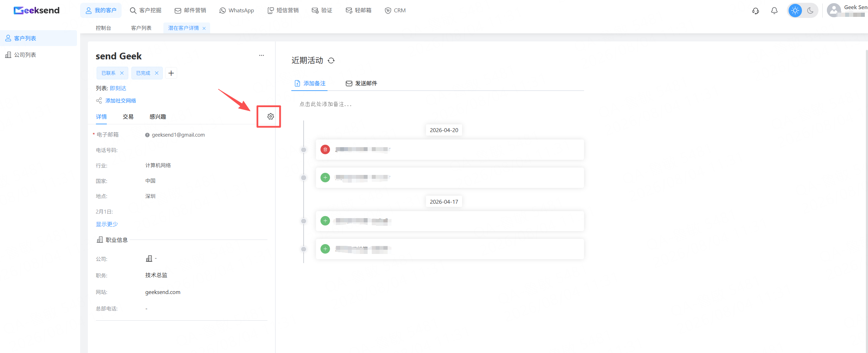Collapse fields with 显示更少
The height and width of the screenshot is (353, 868).
coord(107,224)
